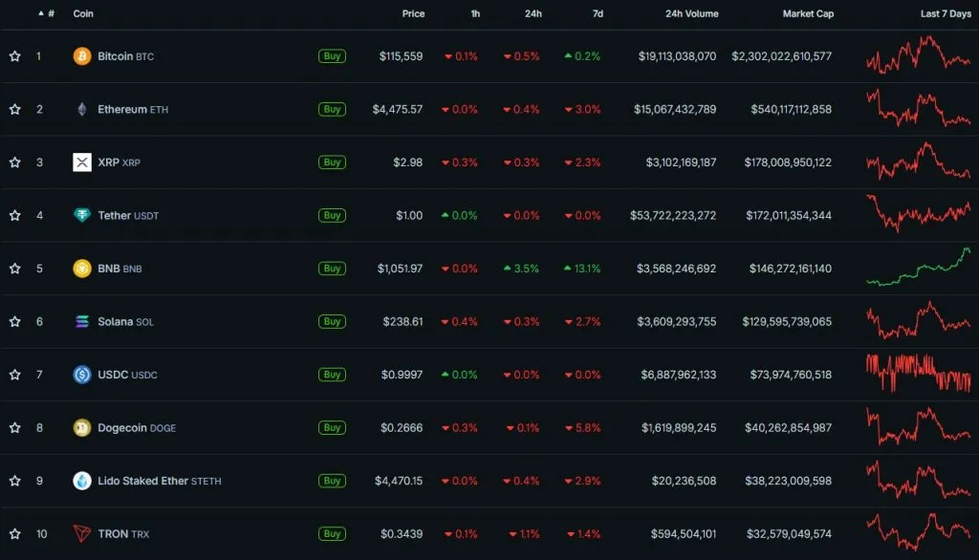Click the Tether coin icon
The height and width of the screenshot is (560, 979).
(82, 215)
